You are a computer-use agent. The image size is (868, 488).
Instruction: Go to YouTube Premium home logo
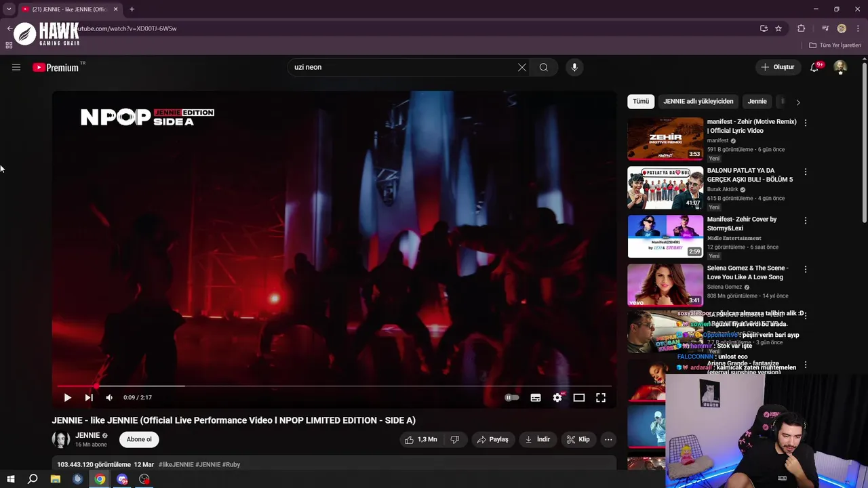tap(56, 67)
